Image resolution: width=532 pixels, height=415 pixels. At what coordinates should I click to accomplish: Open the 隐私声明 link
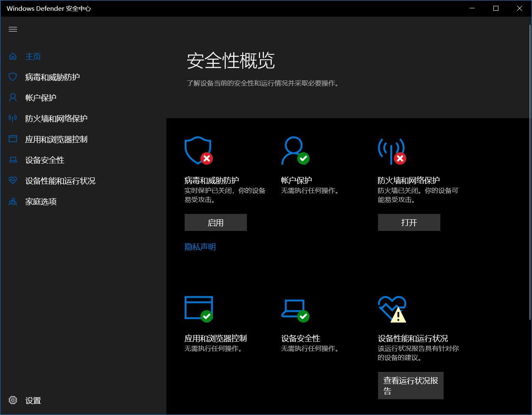click(x=200, y=247)
